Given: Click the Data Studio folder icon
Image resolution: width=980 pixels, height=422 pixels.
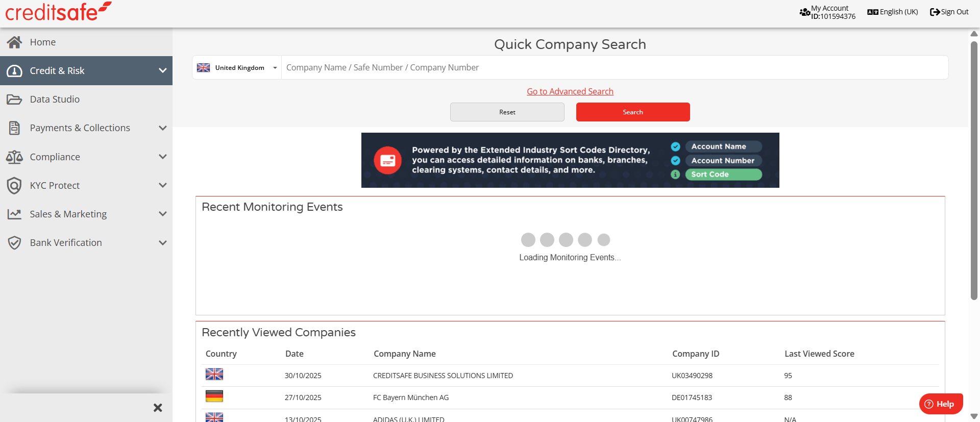Looking at the screenshot, I should point(14,100).
